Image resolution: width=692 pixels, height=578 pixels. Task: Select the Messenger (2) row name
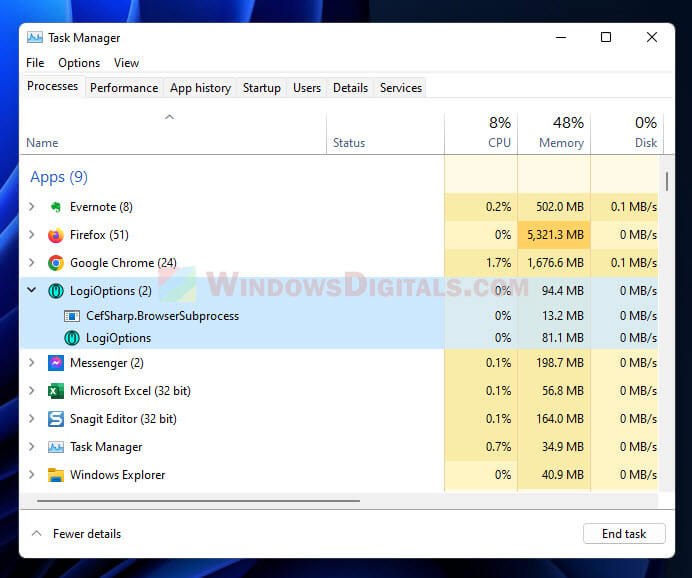coord(107,363)
